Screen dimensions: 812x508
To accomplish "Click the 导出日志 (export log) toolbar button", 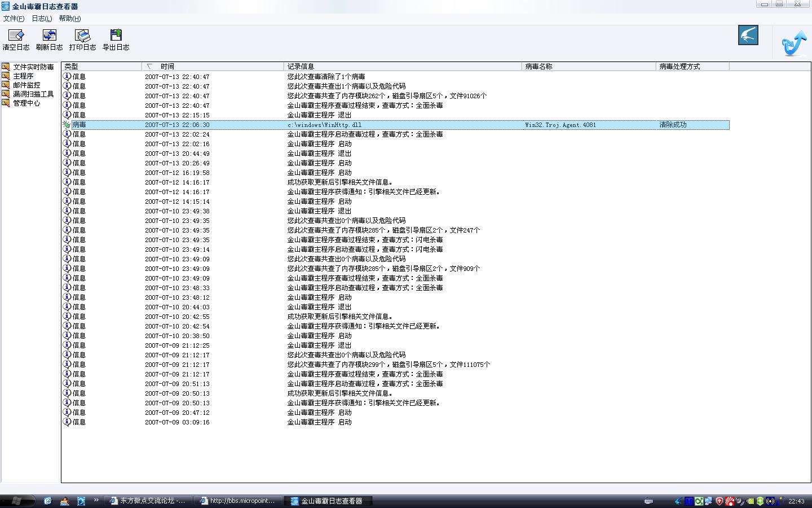I will [x=116, y=40].
